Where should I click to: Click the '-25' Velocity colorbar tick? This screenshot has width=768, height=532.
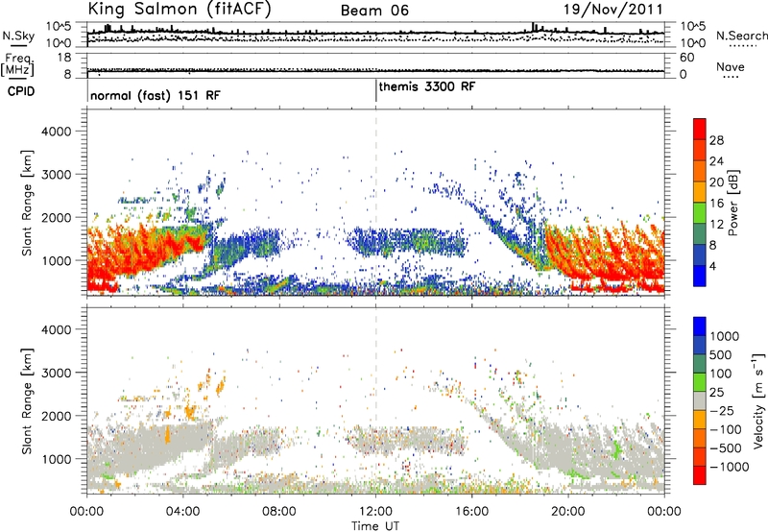722,411
